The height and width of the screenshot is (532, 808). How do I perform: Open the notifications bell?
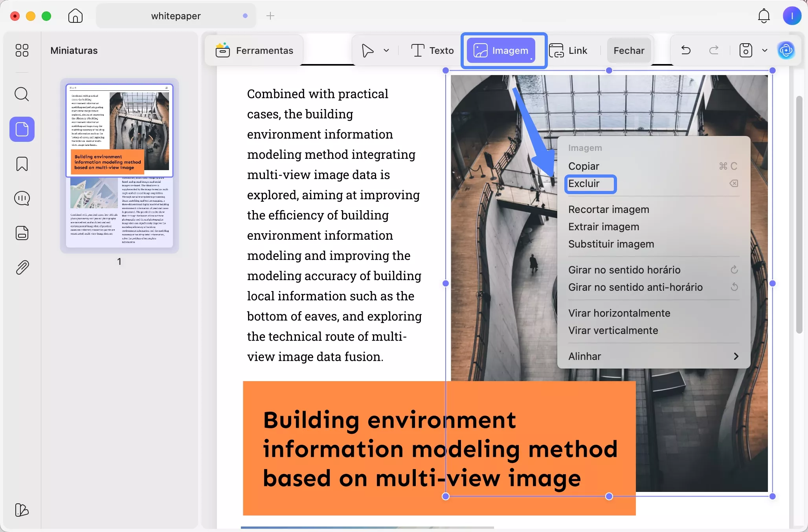[x=764, y=16]
